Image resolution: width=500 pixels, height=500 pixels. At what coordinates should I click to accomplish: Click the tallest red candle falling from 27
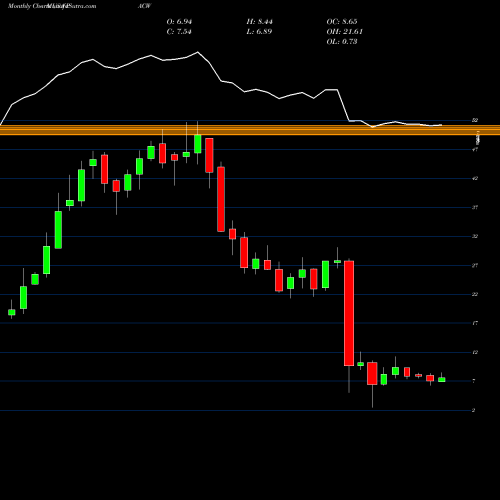coord(349,313)
